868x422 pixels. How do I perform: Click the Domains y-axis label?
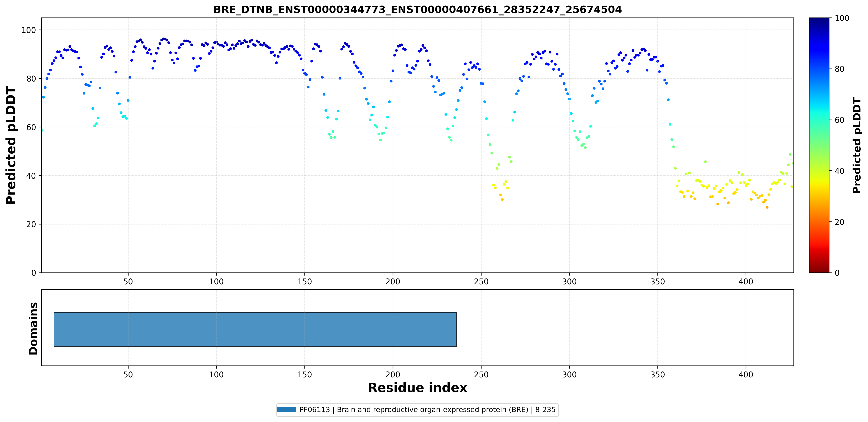[33, 328]
